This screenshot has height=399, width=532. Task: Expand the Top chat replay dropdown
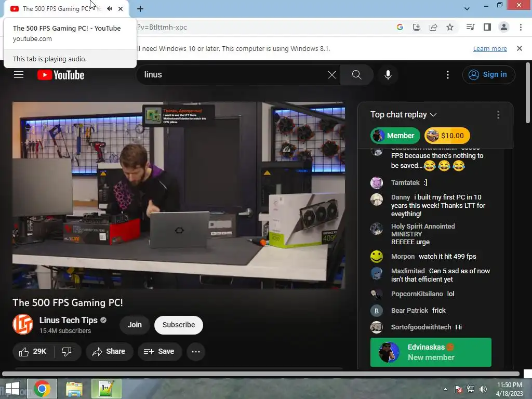coord(403,115)
